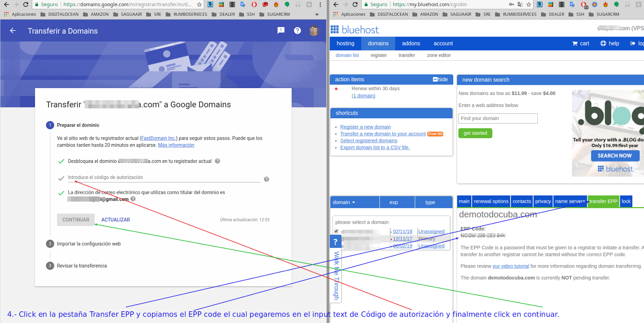This screenshot has height=323, width=644.
Task: Click translate page icon in Bluehost address bar
Action: click(x=520, y=4)
